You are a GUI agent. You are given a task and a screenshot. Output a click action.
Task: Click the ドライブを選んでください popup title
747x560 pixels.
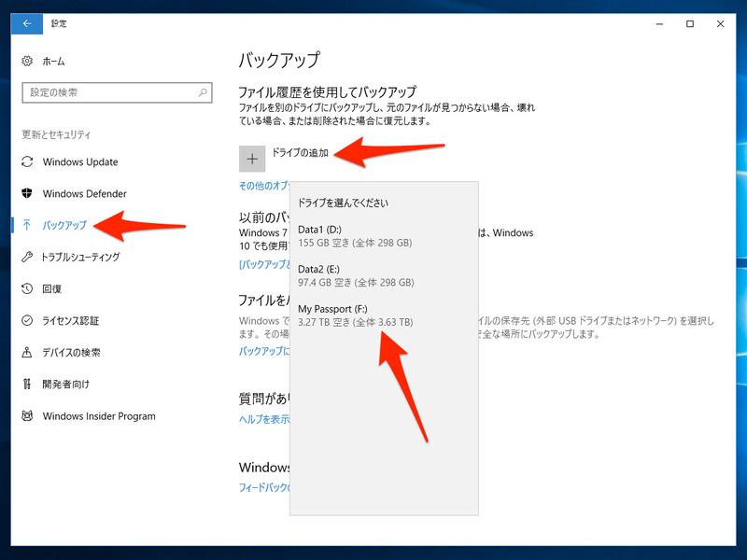[343, 203]
